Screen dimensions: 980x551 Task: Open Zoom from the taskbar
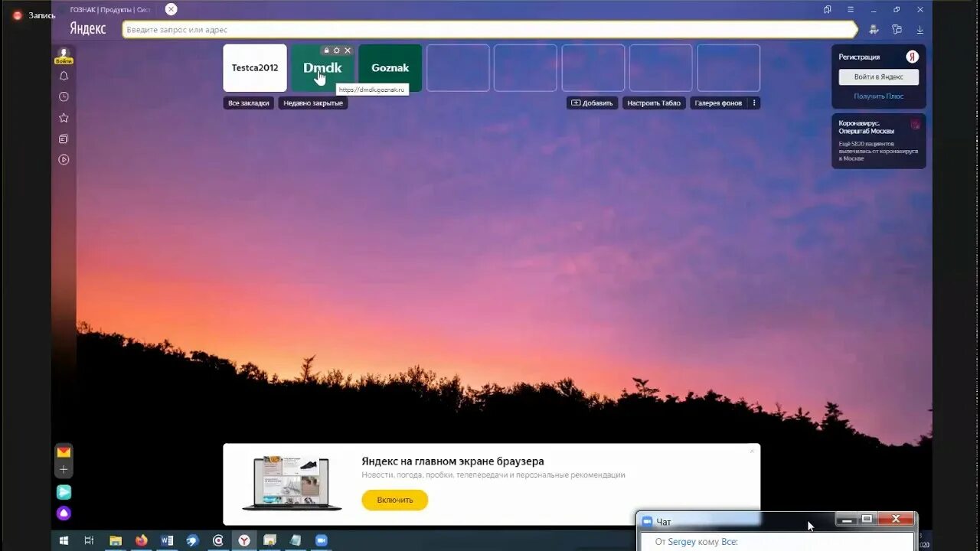[x=321, y=540]
